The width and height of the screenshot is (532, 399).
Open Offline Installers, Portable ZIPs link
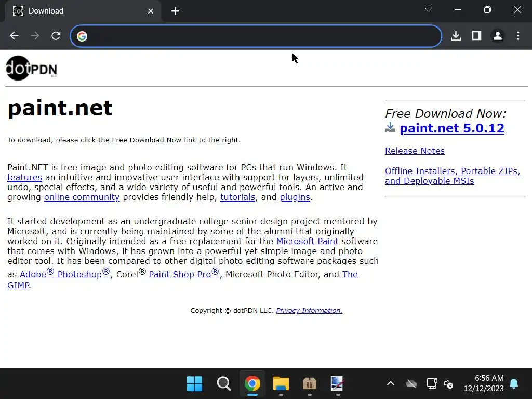[453, 176]
